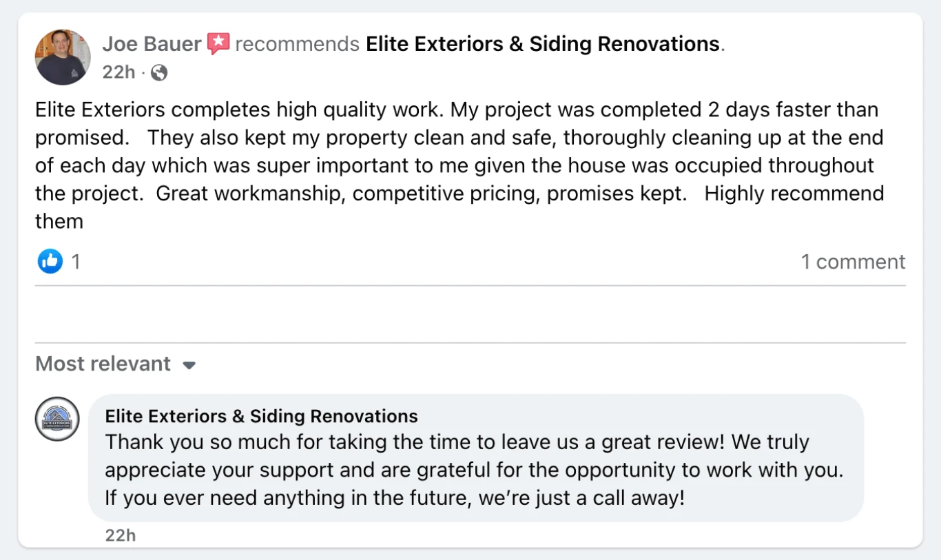This screenshot has width=941, height=560.
Task: Click the word recommends in the post header
Action: tap(298, 44)
